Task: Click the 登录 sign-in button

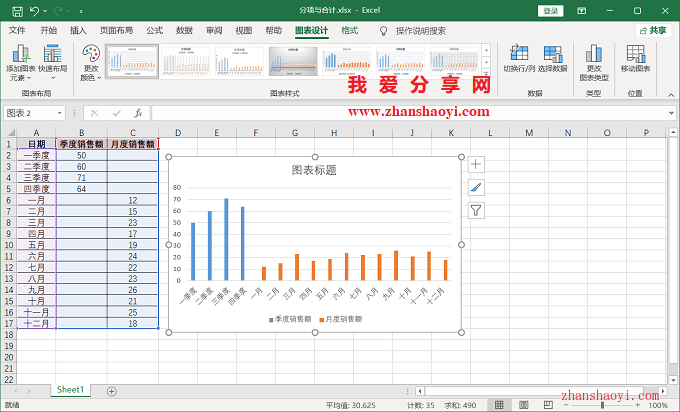Action: tap(550, 11)
